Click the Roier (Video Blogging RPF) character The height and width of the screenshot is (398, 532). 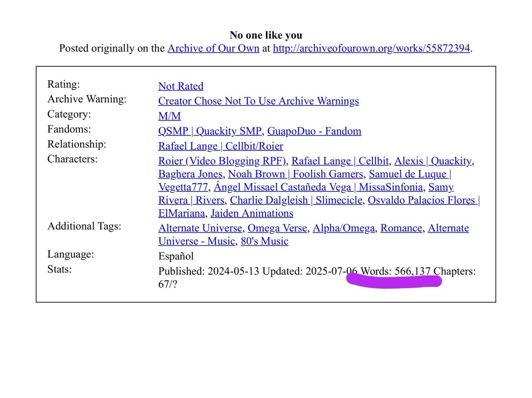223,161
